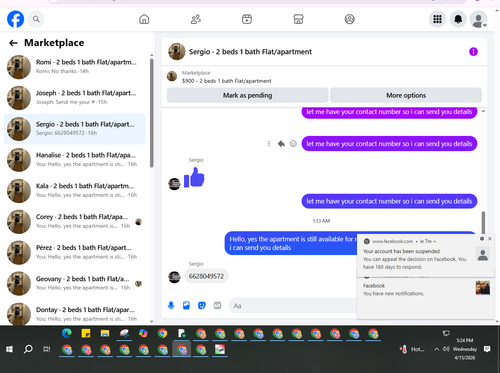Click the taskbar clock showing 5:24 PM

tap(465, 349)
